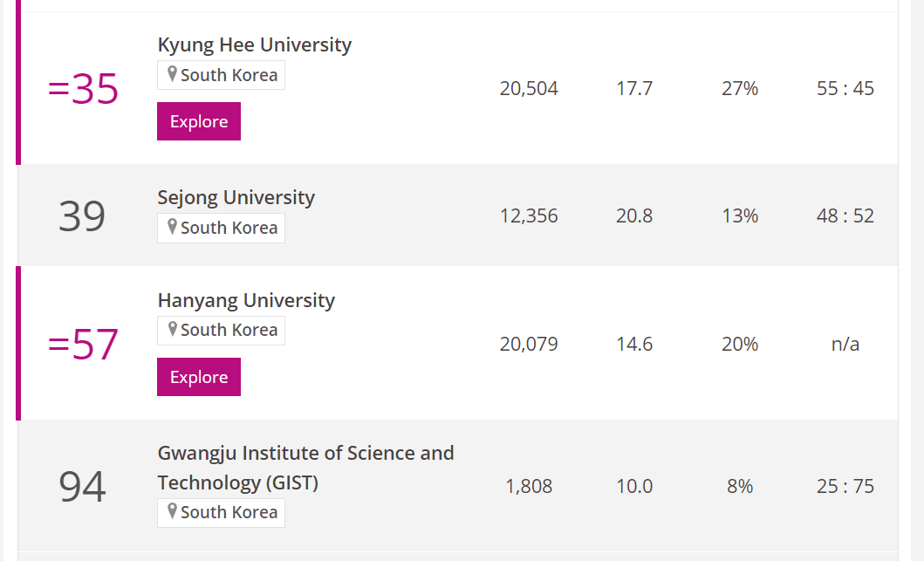Open the Hanyang University link

[x=246, y=300]
